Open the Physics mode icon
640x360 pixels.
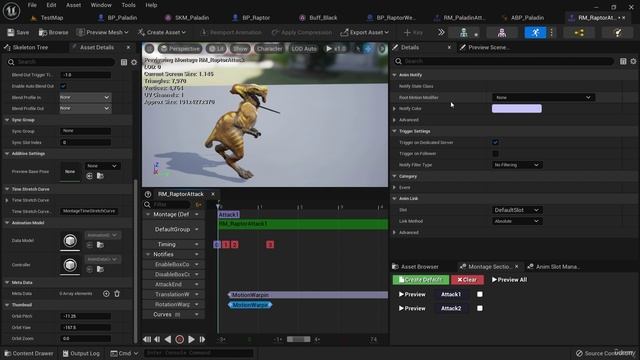pyautogui.click(x=618, y=33)
